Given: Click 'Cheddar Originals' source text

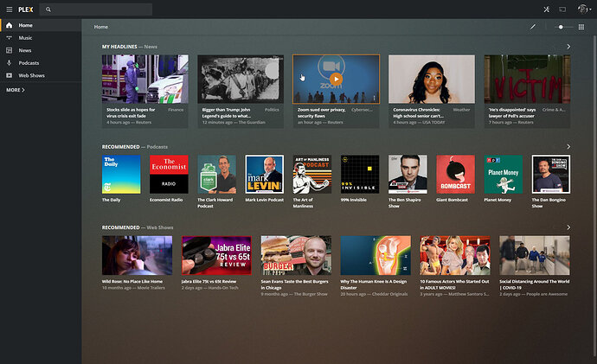Looking at the screenshot, I should point(389,294).
